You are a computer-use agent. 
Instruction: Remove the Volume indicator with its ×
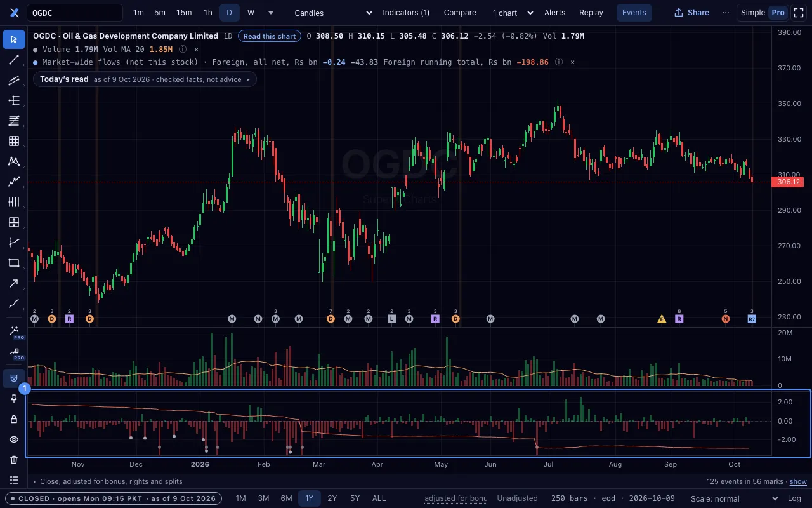tap(196, 49)
